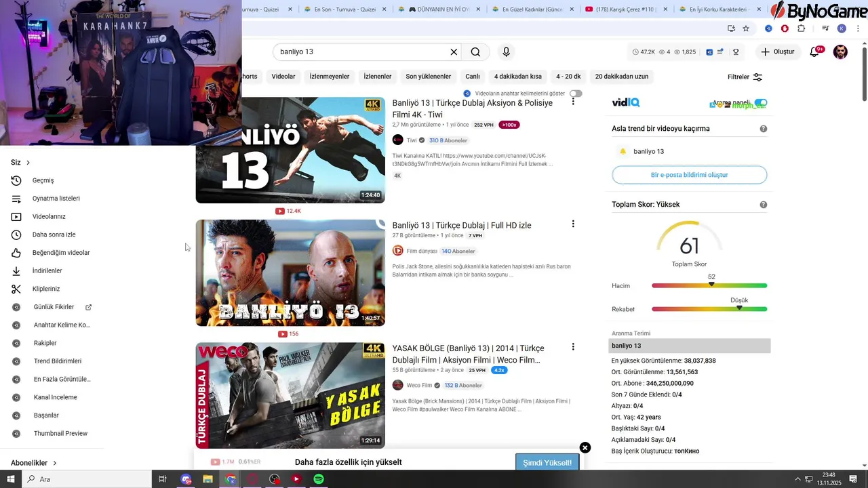Open Chrome media control icon
The image size is (868, 488).
coord(825,28)
